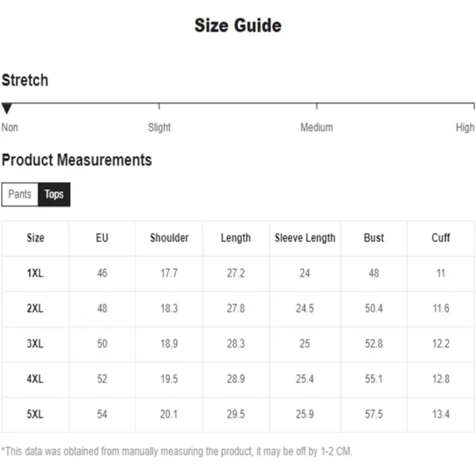
Task: Click the High stretch label
Action: [465, 127]
